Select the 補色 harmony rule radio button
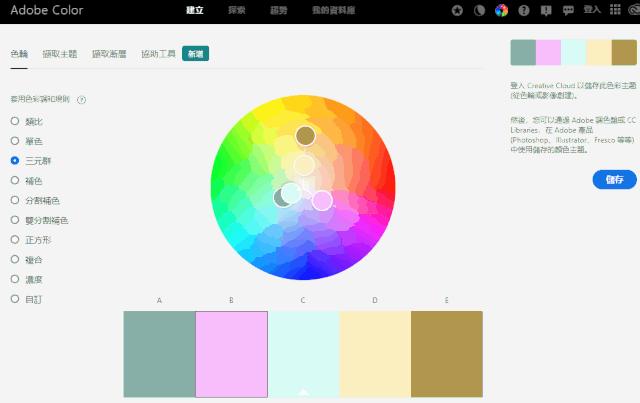The width and height of the screenshot is (640, 403). point(15,180)
